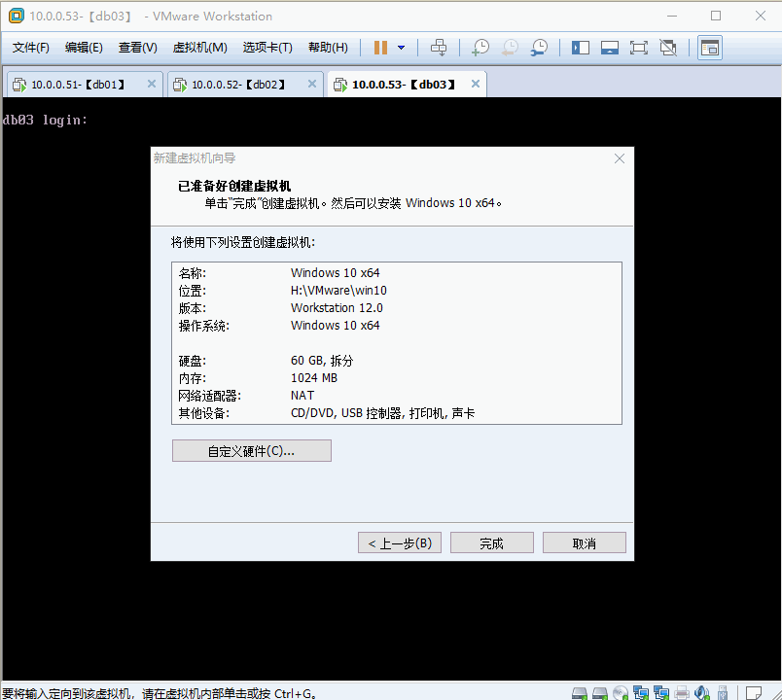Screen dimensions: 782x700
Task: Click the second network adapter status icon
Action: pyautogui.click(x=661, y=693)
